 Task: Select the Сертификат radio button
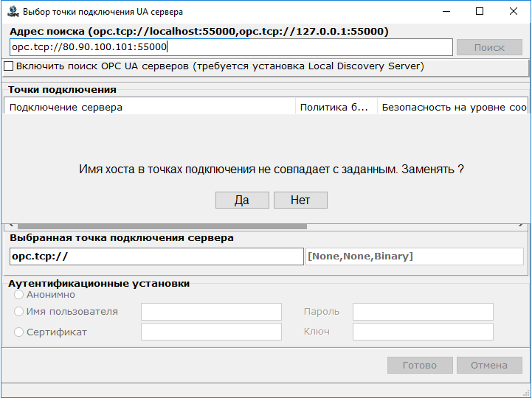click(x=18, y=332)
